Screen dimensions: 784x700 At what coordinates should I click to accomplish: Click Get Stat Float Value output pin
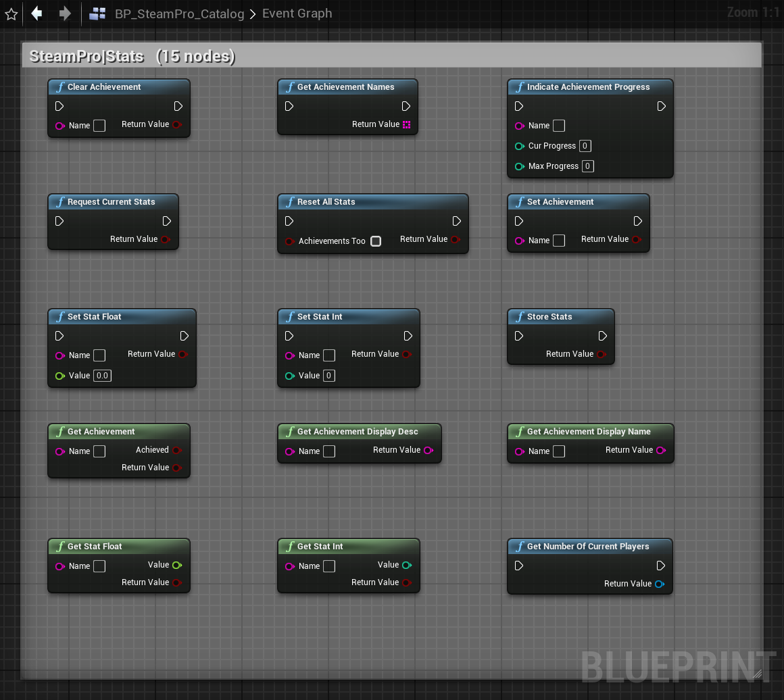(x=177, y=565)
